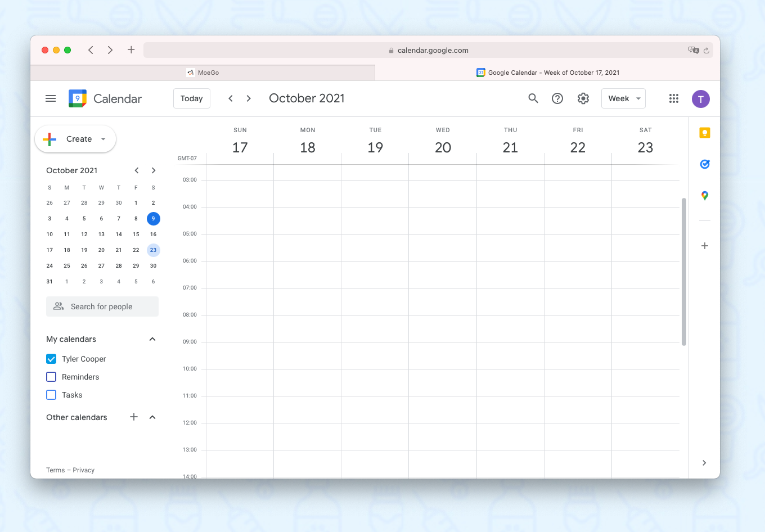Image resolution: width=765 pixels, height=532 pixels.
Task: Select Friday 22 column header
Action: click(578, 141)
